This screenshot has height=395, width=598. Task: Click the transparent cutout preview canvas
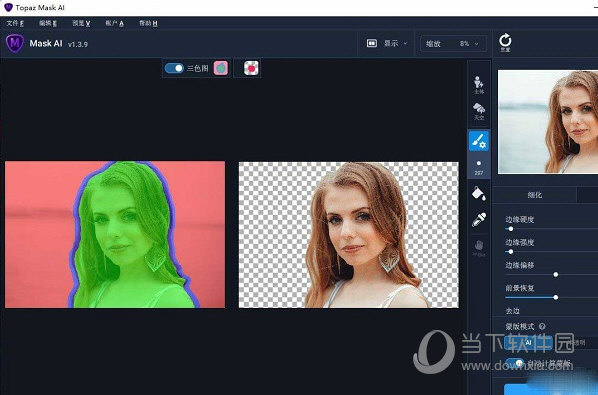[349, 234]
